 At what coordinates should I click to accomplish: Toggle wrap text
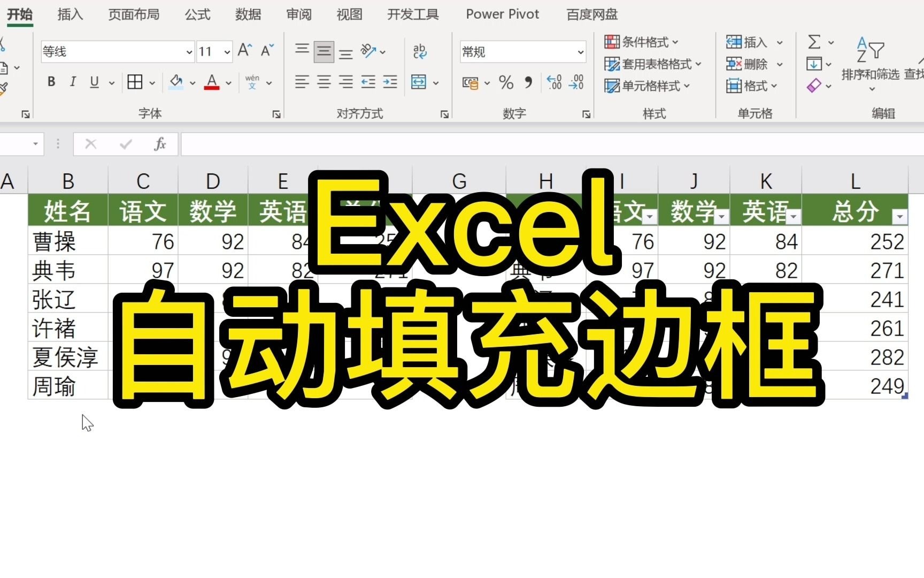(x=420, y=51)
